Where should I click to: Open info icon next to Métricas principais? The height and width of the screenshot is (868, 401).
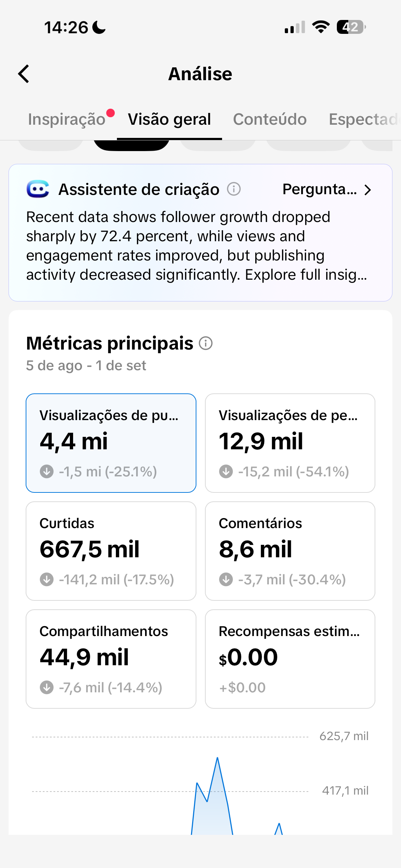[x=206, y=343]
